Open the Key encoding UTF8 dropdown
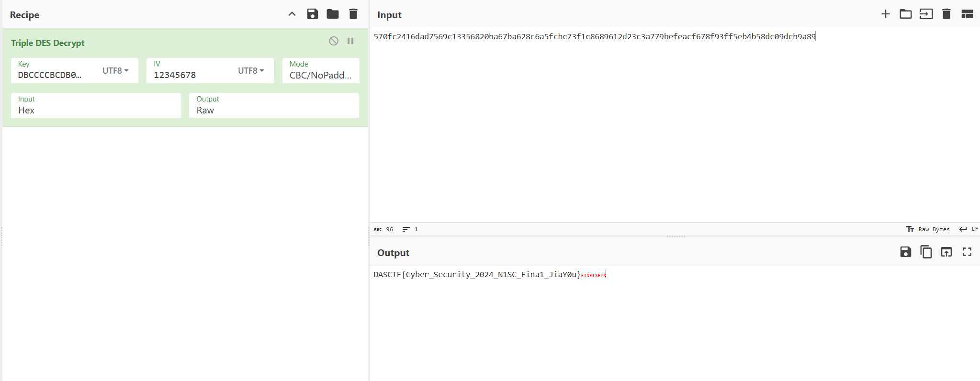This screenshot has height=381, width=980. (115, 71)
